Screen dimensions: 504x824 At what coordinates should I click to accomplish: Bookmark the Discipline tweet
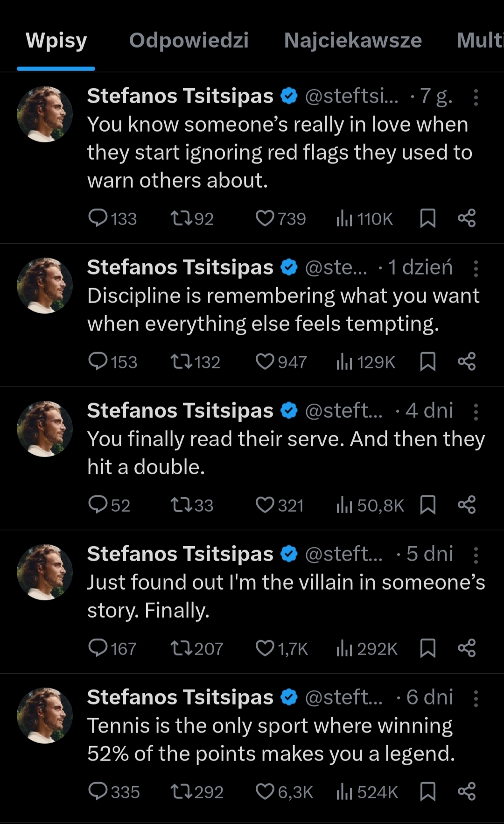point(428,362)
